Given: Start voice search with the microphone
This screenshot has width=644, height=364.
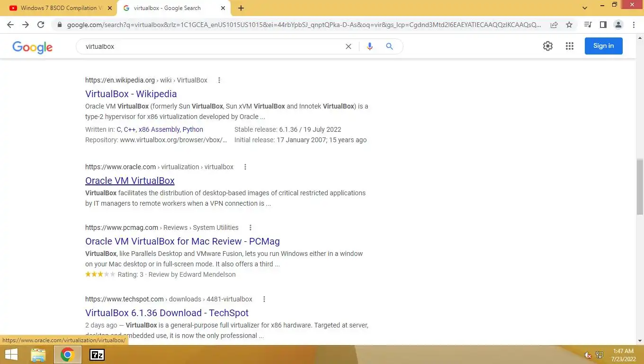Looking at the screenshot, I should 370,46.
